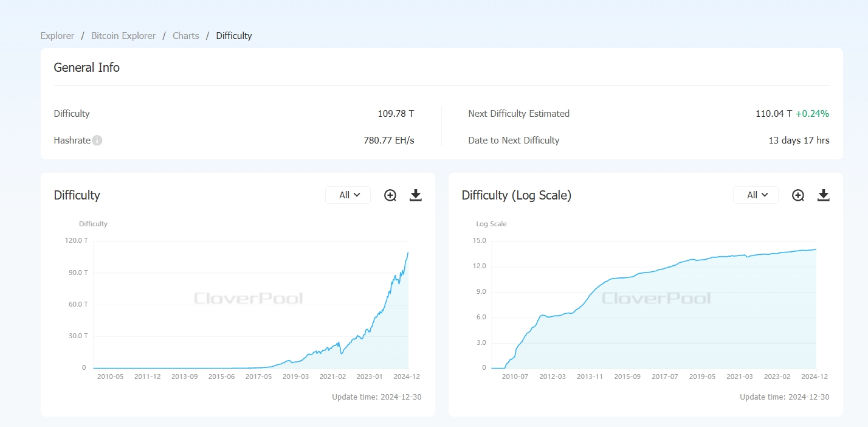Click the Hashrate value 780.77 EH/s
Image resolution: width=868 pixels, height=427 pixels.
point(388,140)
